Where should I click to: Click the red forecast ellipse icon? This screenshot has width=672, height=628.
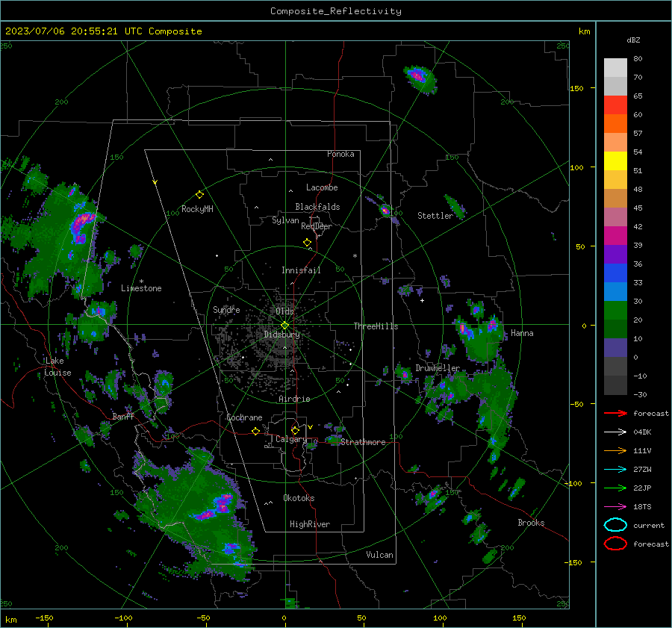pos(615,544)
